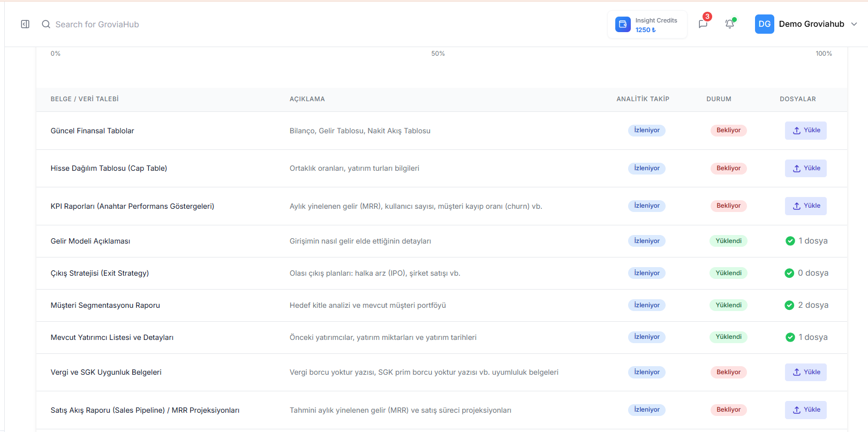The height and width of the screenshot is (432, 868).
Task: Open the Insight Credits wallet icon
Action: coord(623,25)
